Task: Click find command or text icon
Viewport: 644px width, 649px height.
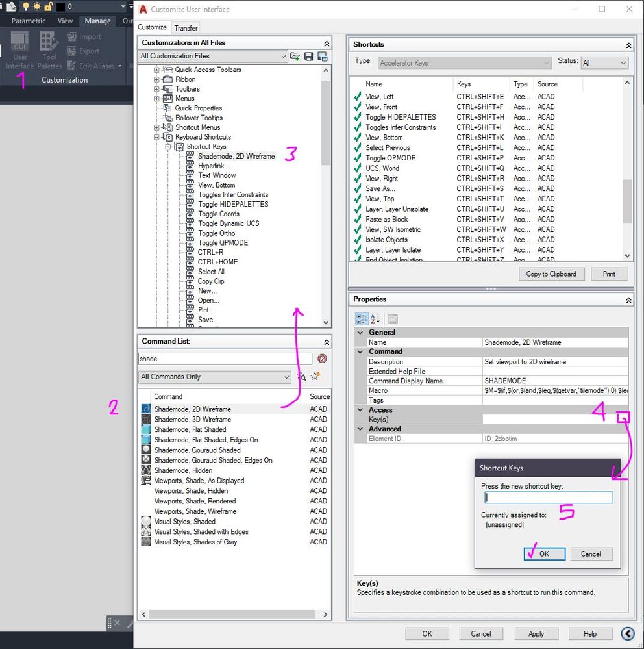Action: point(301,376)
